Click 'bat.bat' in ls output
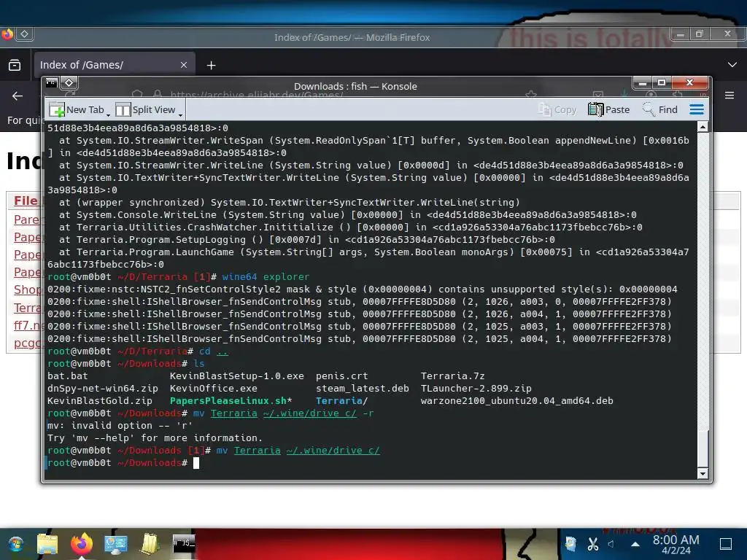The height and width of the screenshot is (560, 747). (x=68, y=376)
